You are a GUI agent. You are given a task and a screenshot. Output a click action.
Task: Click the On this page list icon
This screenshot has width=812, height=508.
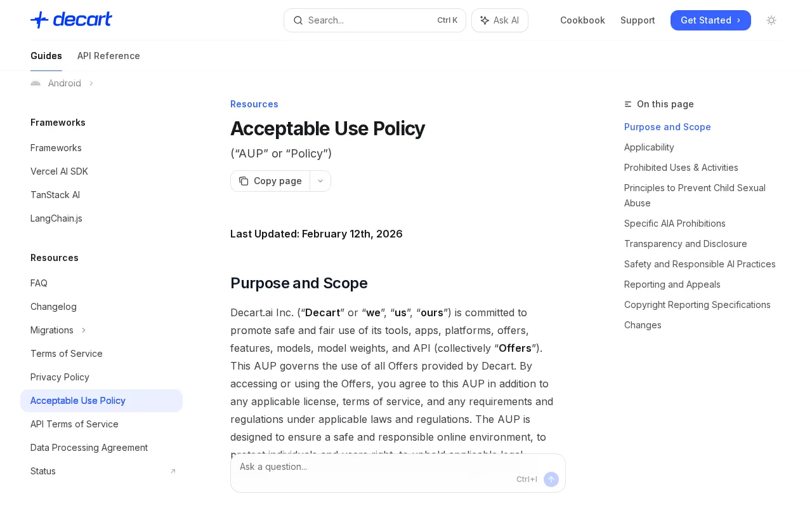point(628,104)
